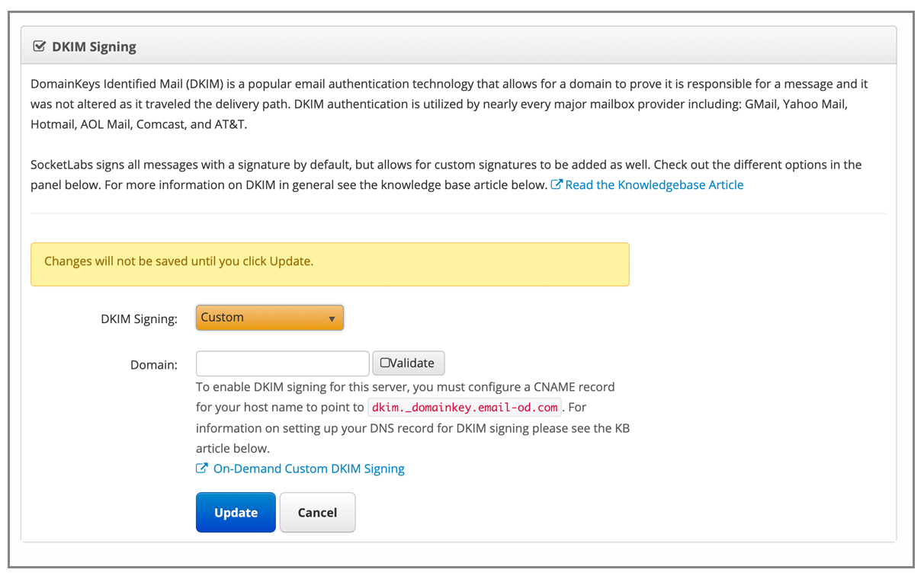Viewport: 924px width, 576px height.
Task: Click the DKIM Signing panel header title
Action: tap(94, 46)
